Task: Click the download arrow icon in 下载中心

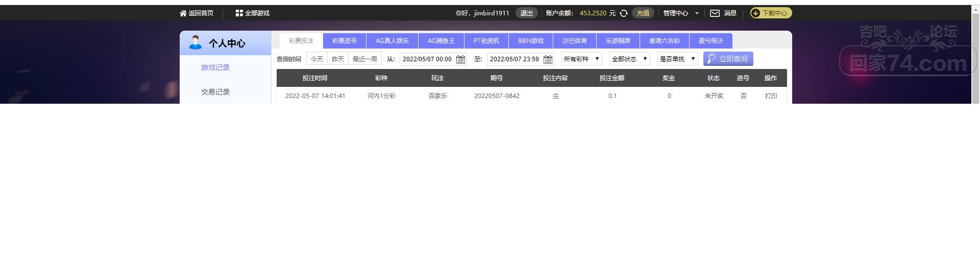Action: click(756, 13)
